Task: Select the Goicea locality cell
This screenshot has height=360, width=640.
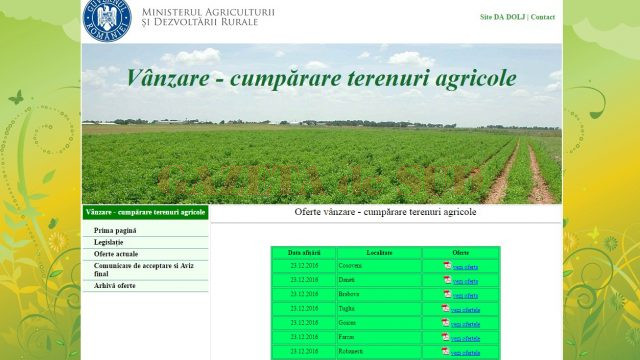Action: pyautogui.click(x=379, y=323)
